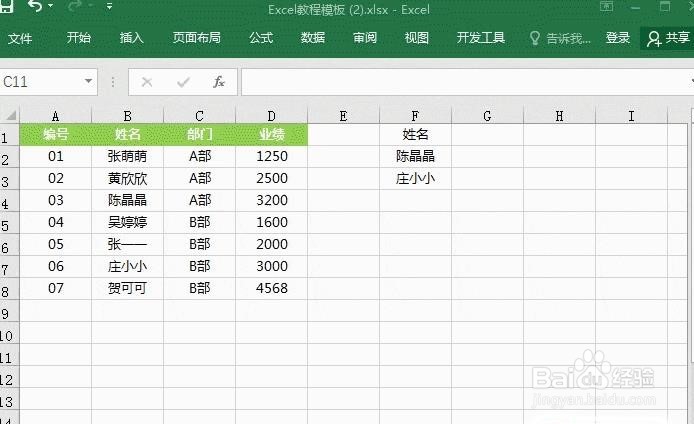Click the 姓名 cell in column F
694x424 pixels.
(x=415, y=135)
